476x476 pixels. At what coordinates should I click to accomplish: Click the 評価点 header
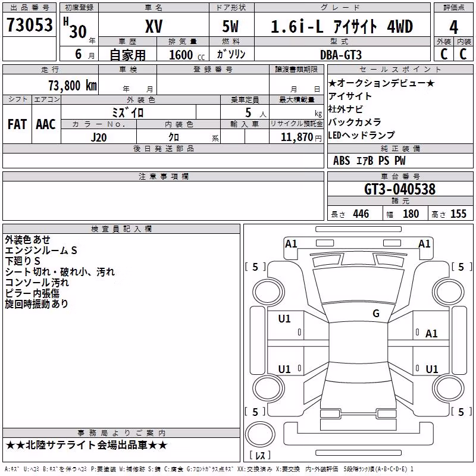(453, 8)
